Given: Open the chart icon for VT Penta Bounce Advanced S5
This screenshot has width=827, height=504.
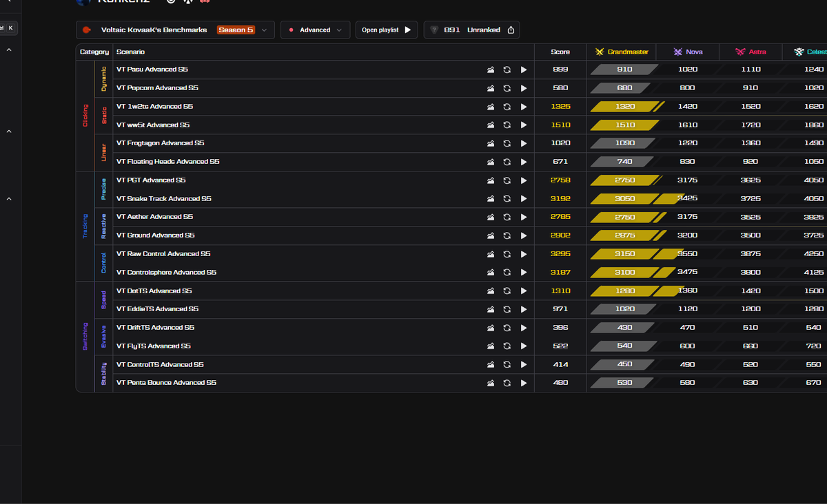Looking at the screenshot, I should pyautogui.click(x=491, y=383).
